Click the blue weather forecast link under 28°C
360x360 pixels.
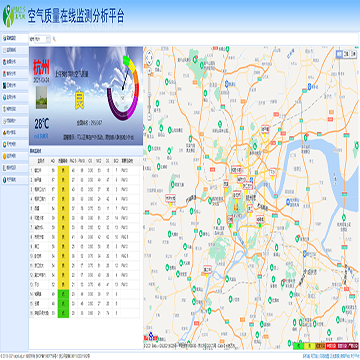(x=41, y=135)
